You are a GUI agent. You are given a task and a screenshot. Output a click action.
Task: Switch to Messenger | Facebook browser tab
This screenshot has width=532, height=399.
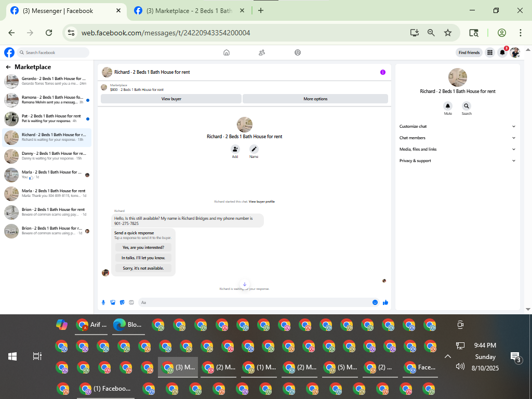pos(66,11)
